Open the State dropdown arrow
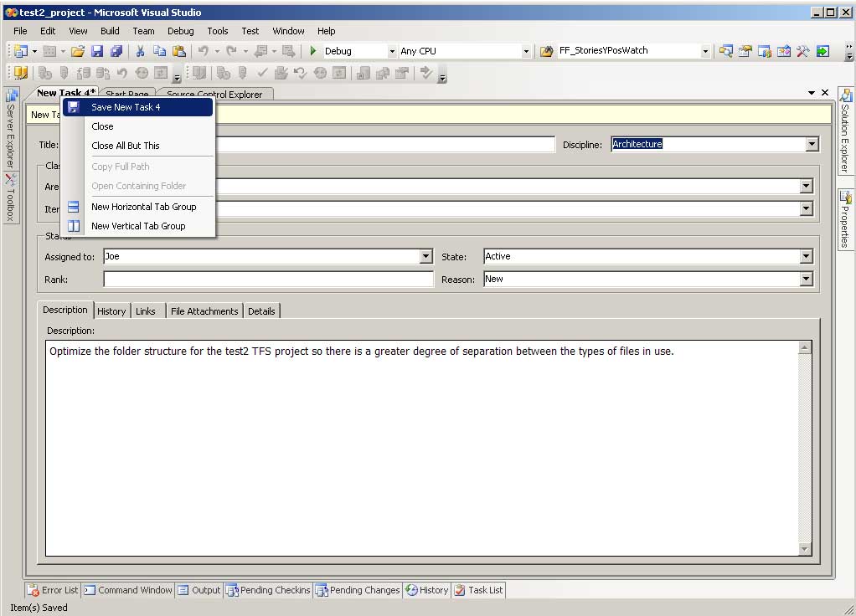The width and height of the screenshot is (856, 616). [806, 256]
